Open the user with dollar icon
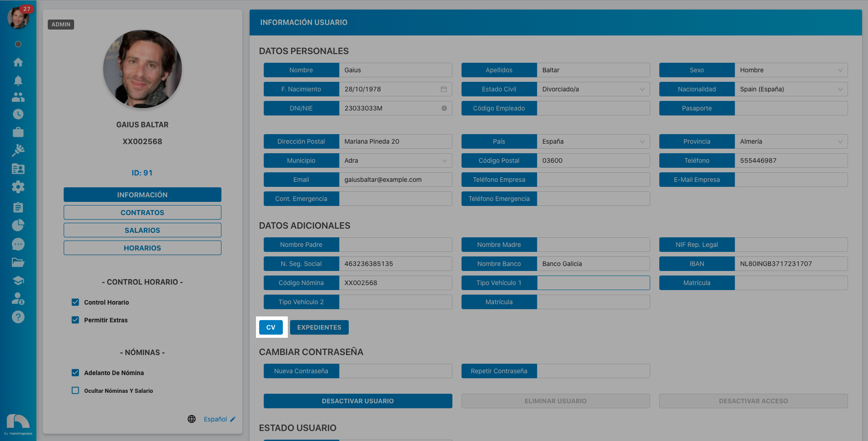Screen dimensions: 868x441 click(x=18, y=299)
